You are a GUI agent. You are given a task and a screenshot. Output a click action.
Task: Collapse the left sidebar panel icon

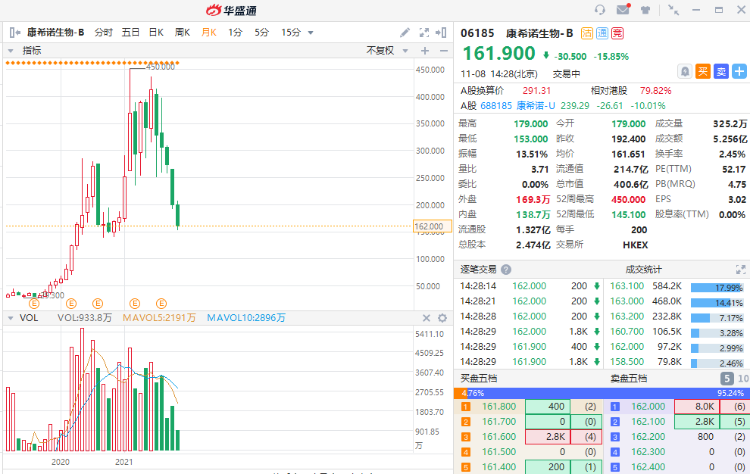(x=15, y=33)
